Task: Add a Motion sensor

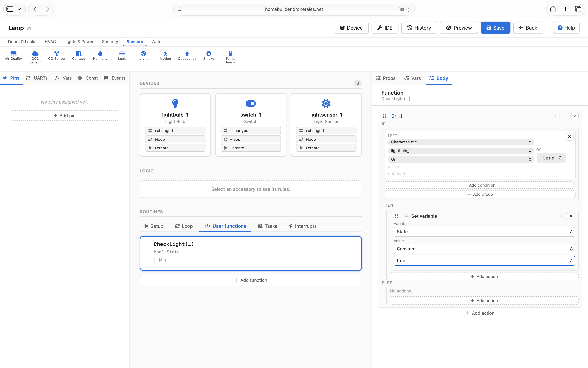Action: tap(165, 56)
